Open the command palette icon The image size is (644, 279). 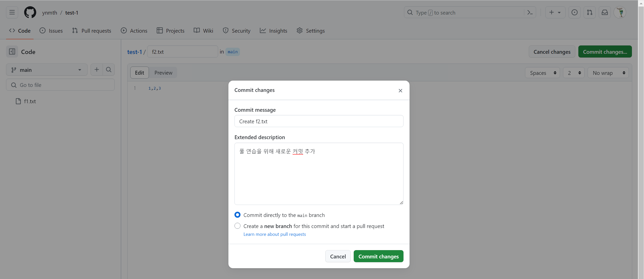tap(530, 12)
